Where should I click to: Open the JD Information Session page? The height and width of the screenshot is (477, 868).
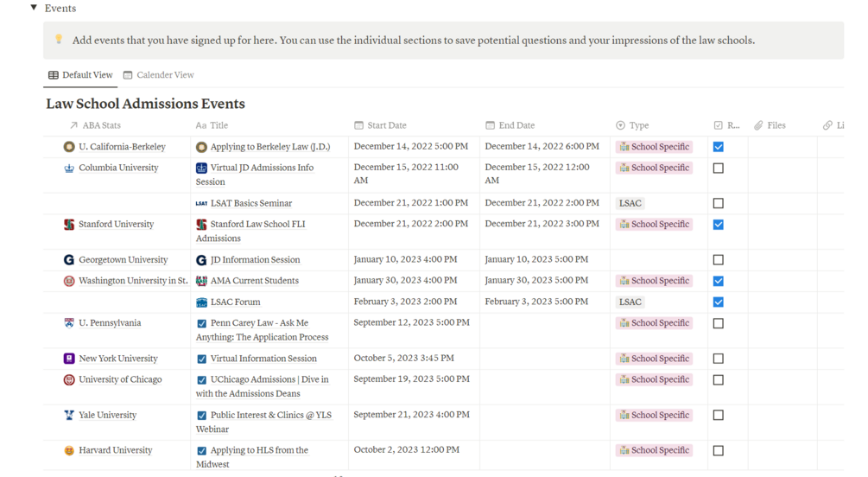(x=255, y=260)
